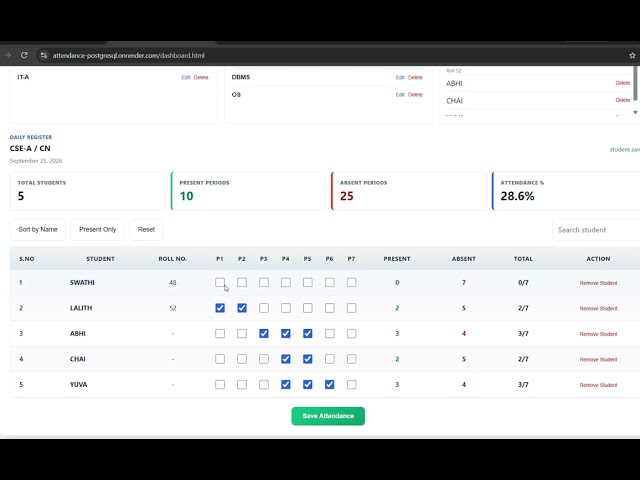Click the Reset button
640x480 pixels.
click(x=146, y=229)
